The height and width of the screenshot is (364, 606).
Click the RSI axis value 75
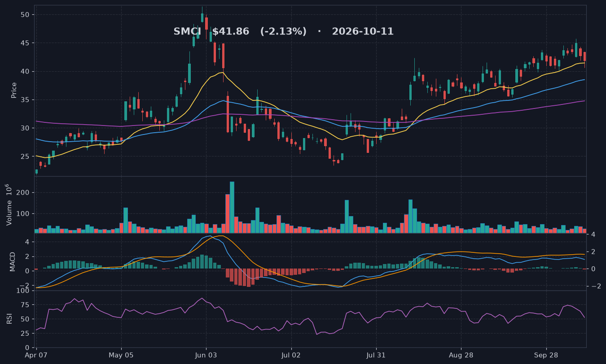tap(25, 305)
